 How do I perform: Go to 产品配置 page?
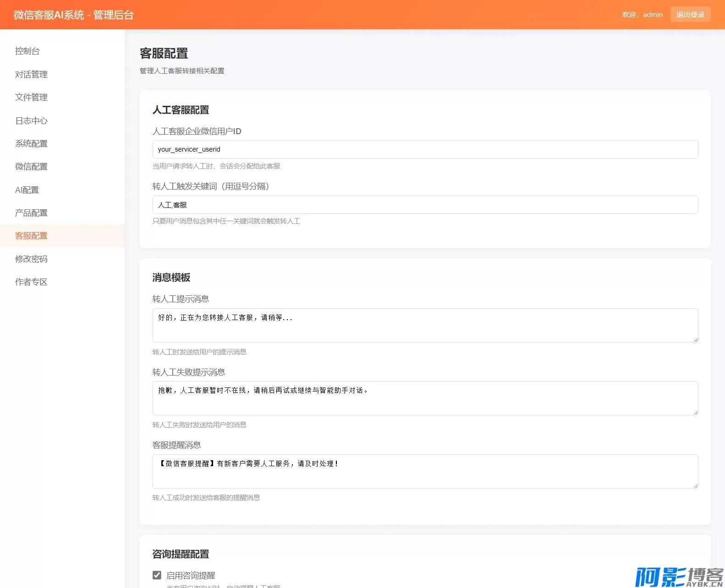[31, 213]
